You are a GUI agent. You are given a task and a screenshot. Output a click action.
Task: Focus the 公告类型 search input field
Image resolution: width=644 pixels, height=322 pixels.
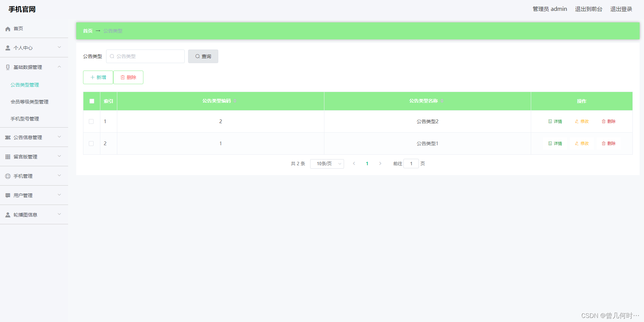pyautogui.click(x=145, y=56)
